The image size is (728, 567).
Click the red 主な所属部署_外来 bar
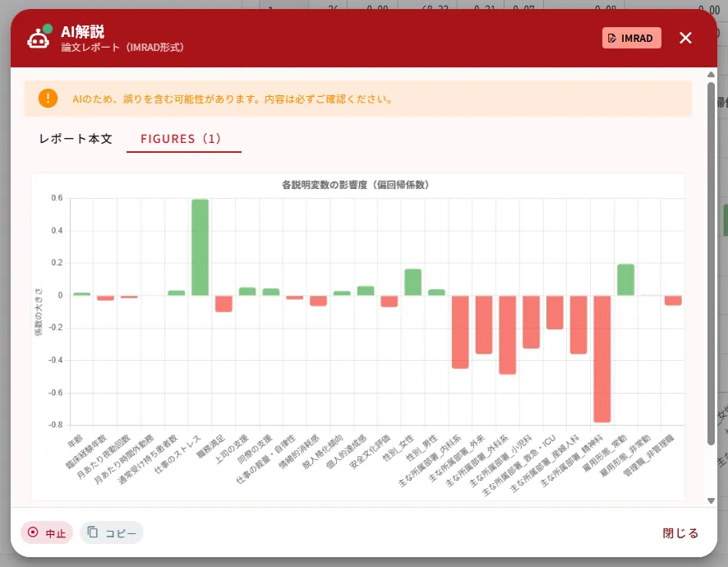pyautogui.click(x=484, y=325)
